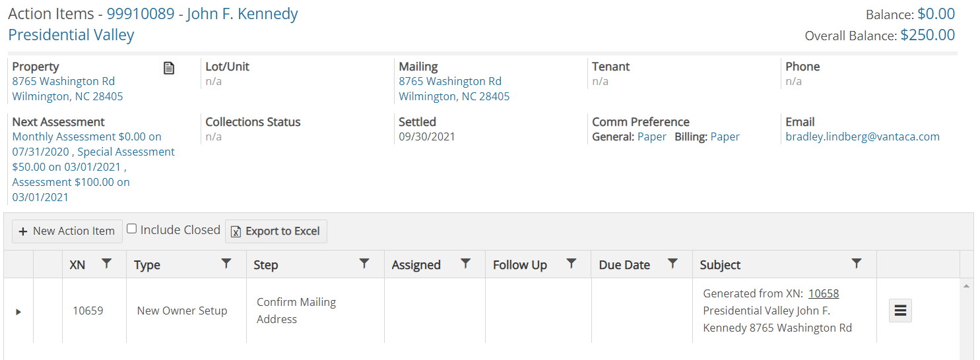Open filter for Type column
Screen dimensions: 980x360
tap(226, 264)
